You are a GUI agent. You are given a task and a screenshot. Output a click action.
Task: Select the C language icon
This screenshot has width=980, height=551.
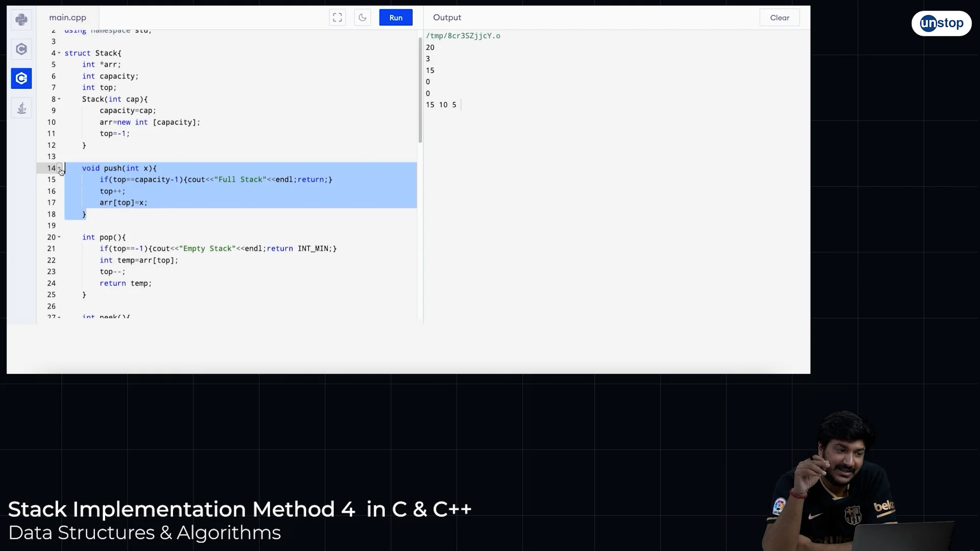coord(21,49)
